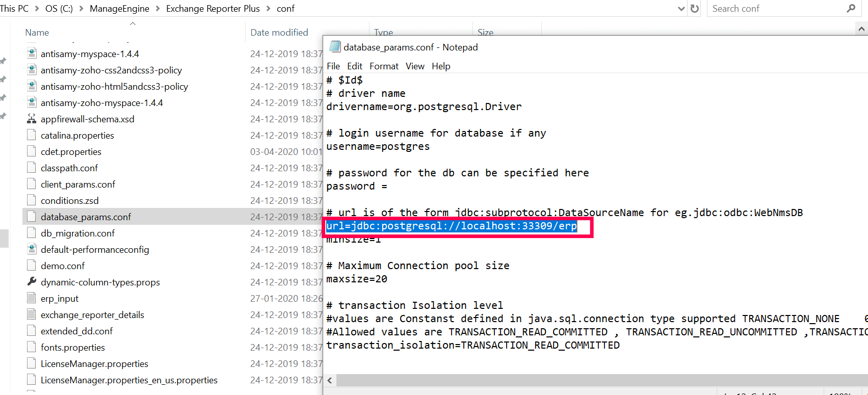Click the dynamic-column-types.props wrench icon
Viewport: 868px width, 395px height.
tap(32, 282)
